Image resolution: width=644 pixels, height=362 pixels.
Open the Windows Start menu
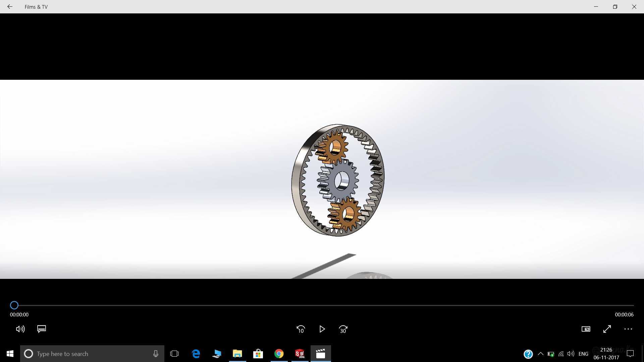pos(10,354)
